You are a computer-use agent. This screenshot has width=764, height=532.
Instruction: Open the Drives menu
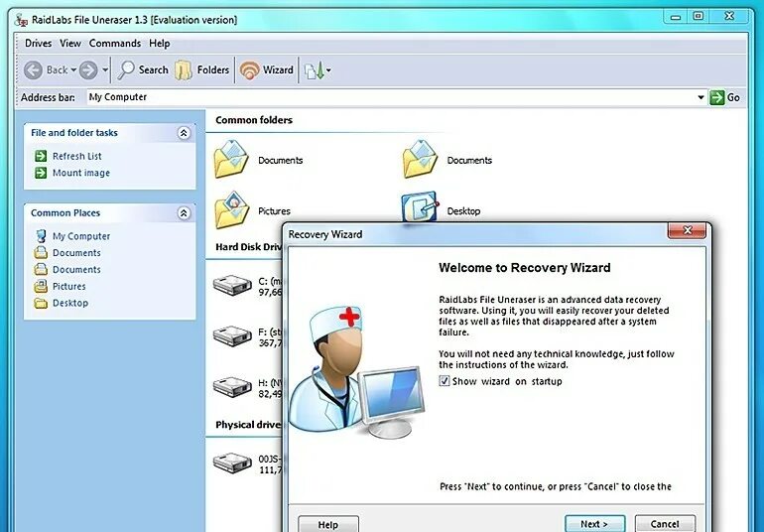[38, 44]
